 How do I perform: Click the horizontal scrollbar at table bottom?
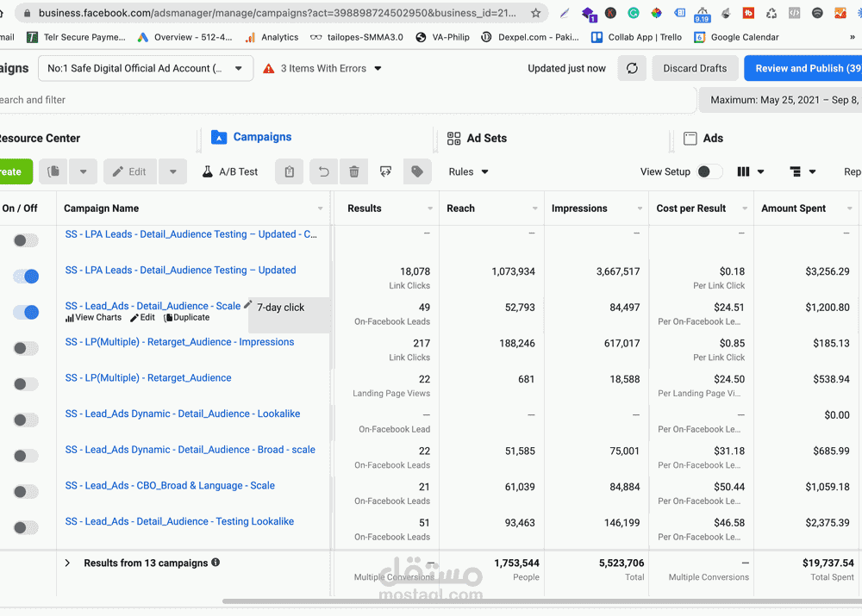(541, 601)
